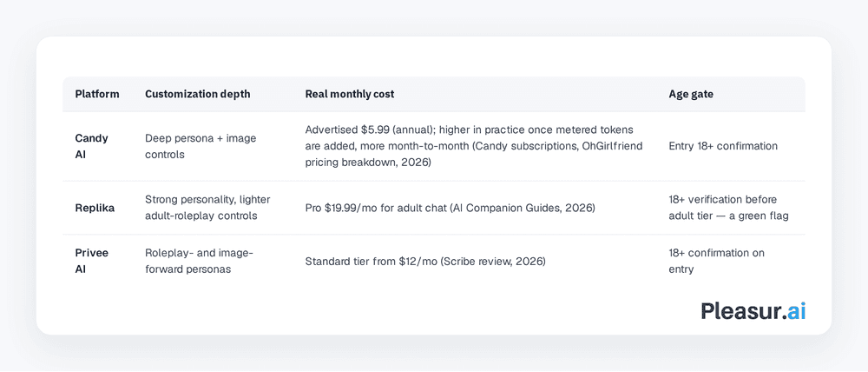Click the Candy AI platform name
The image size is (868, 372).
[x=92, y=146]
